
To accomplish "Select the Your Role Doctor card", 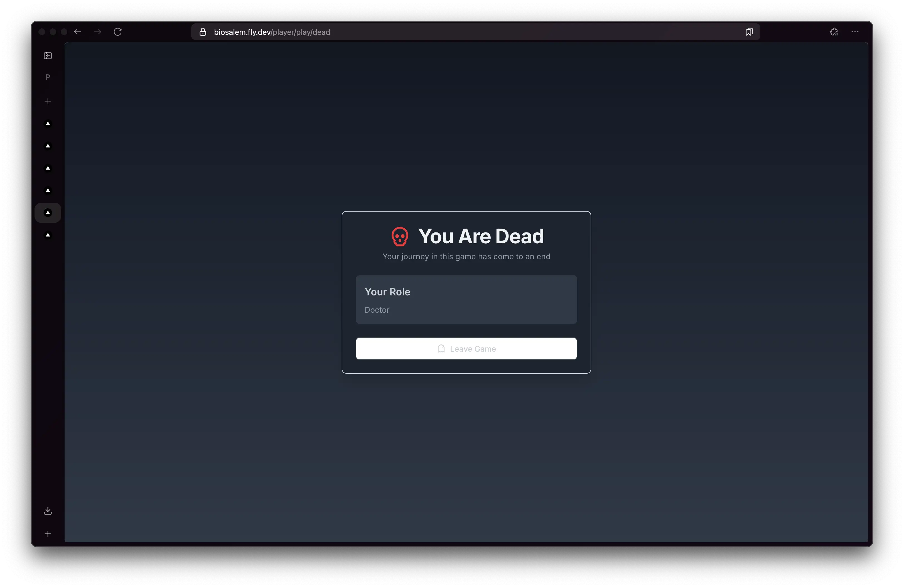I will 466,300.
